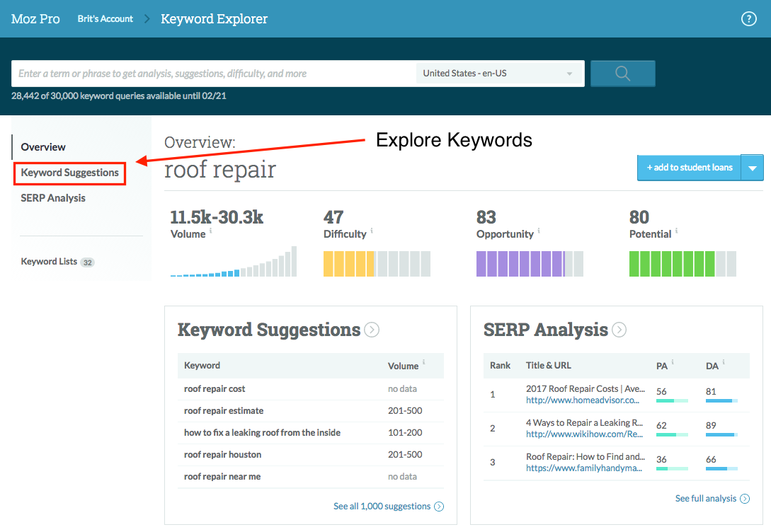Select Overview in the sidebar
771x532 pixels.
point(43,147)
